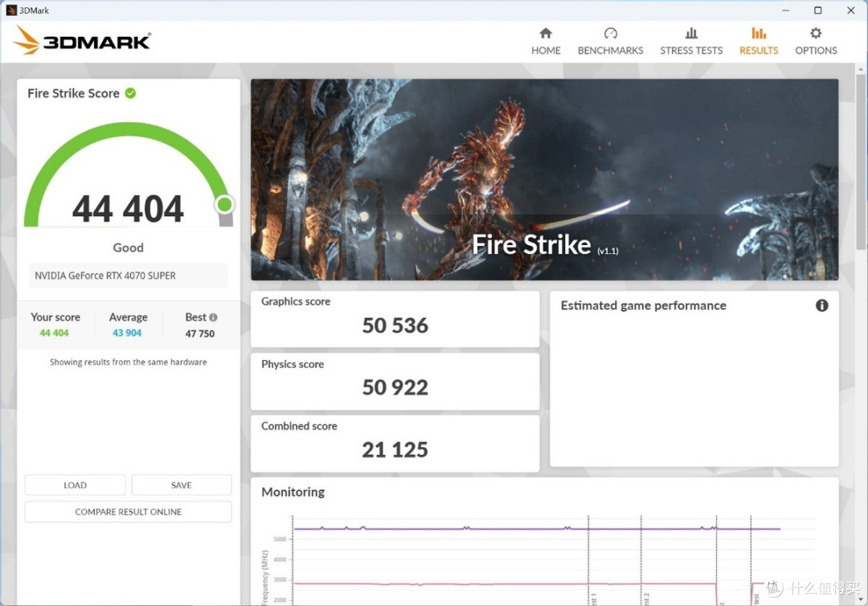The width and height of the screenshot is (868, 606).
Task: Open Estimated game performance info icon
Action: click(x=821, y=305)
